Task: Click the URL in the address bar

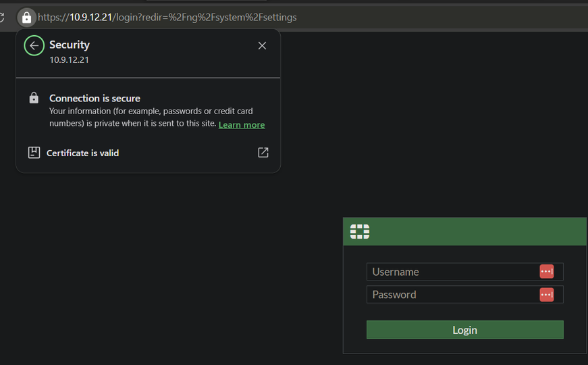Action: pyautogui.click(x=169, y=17)
